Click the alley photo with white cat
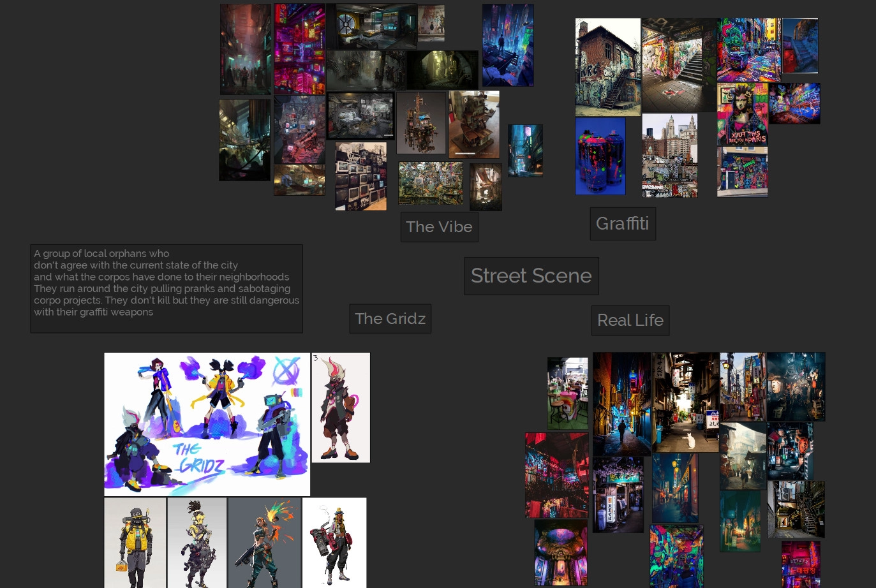The width and height of the screenshot is (876, 588). pos(685,402)
